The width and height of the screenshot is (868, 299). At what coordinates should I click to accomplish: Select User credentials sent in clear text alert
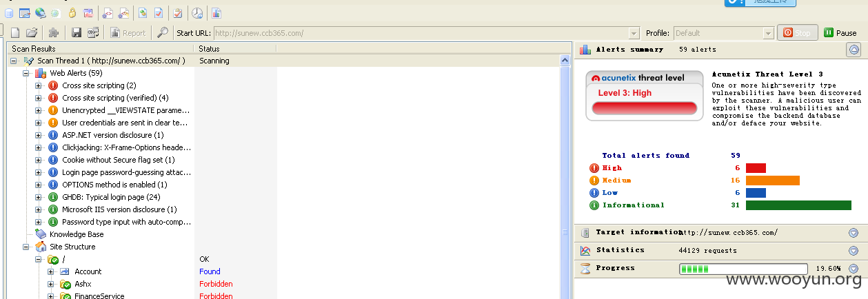point(126,123)
